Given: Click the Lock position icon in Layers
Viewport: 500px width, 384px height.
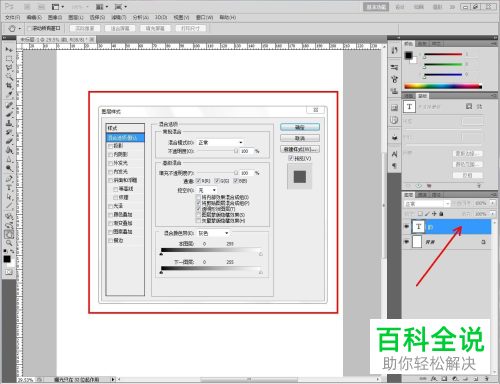Looking at the screenshot, I should click(434, 214).
